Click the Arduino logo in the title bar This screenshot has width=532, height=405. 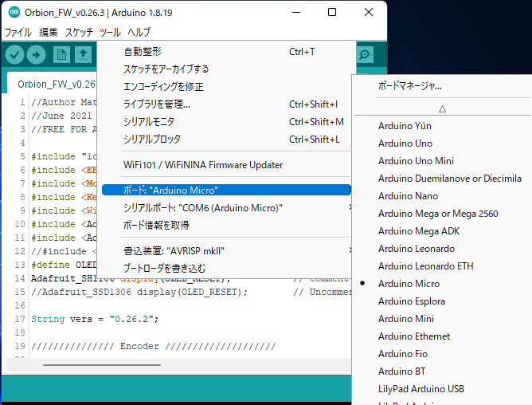pyautogui.click(x=14, y=13)
